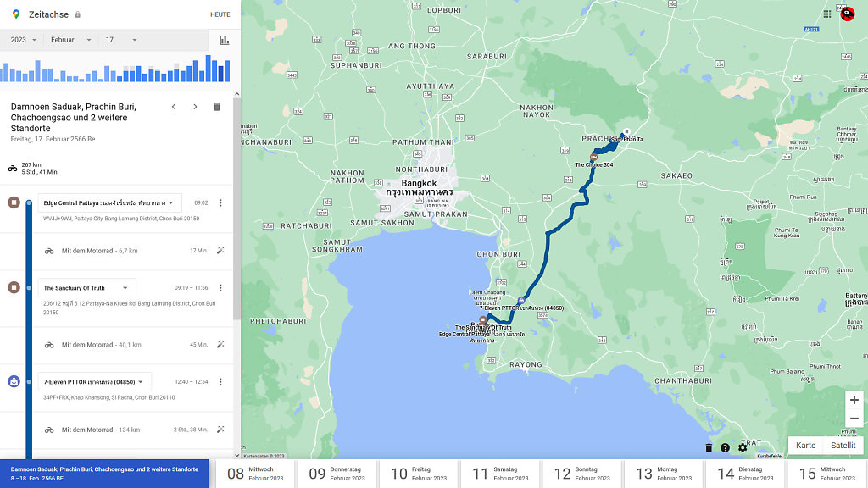Go to next day arrow

tap(195, 107)
